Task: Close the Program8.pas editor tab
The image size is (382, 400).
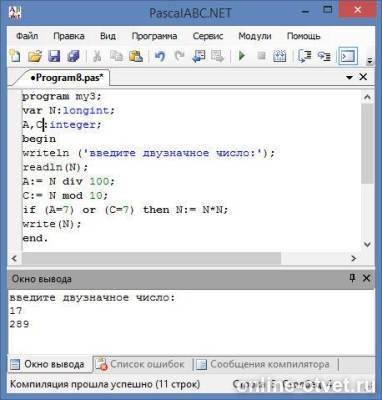Action: tap(363, 77)
